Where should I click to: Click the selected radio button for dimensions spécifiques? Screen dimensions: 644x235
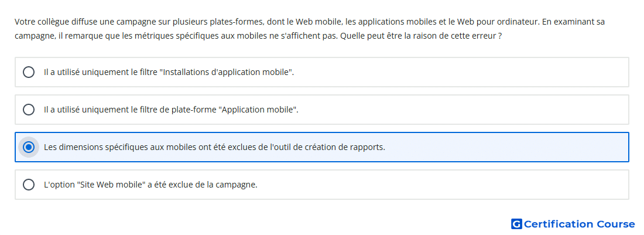pyautogui.click(x=28, y=147)
